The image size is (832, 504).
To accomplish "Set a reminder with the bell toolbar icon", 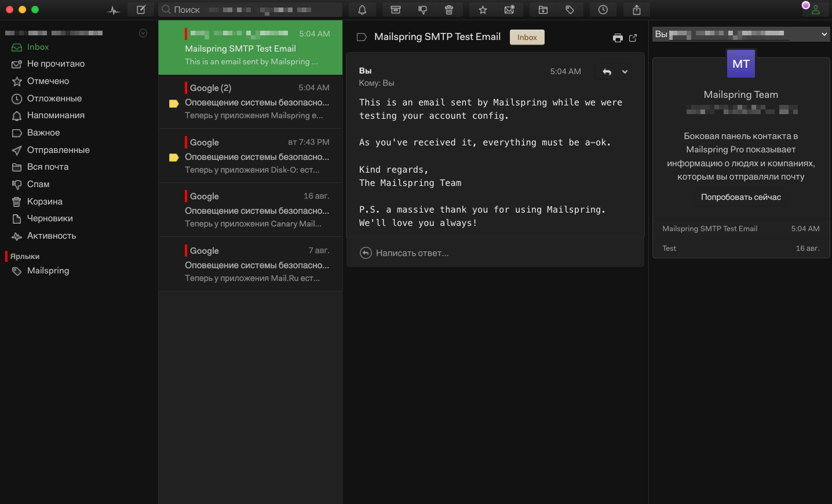I will pyautogui.click(x=362, y=10).
